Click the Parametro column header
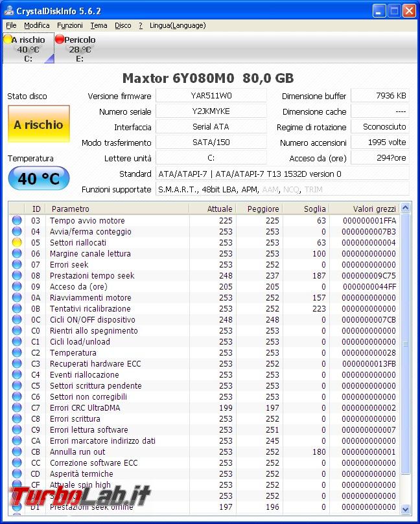Screen dimensions: 420x524 (x=117, y=209)
